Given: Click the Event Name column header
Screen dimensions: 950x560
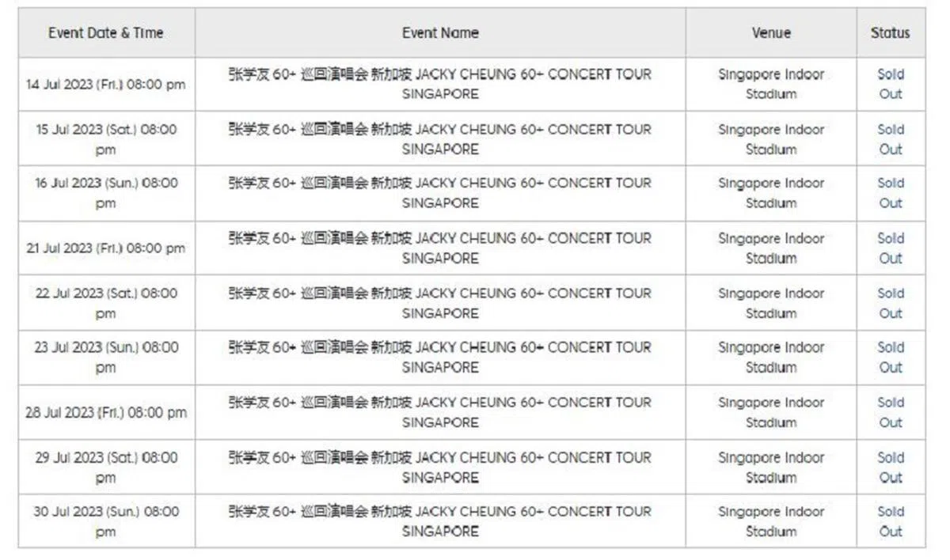Looking at the screenshot, I should [x=440, y=33].
